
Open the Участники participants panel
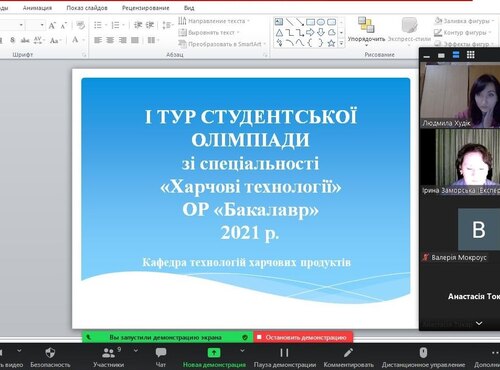(109, 357)
